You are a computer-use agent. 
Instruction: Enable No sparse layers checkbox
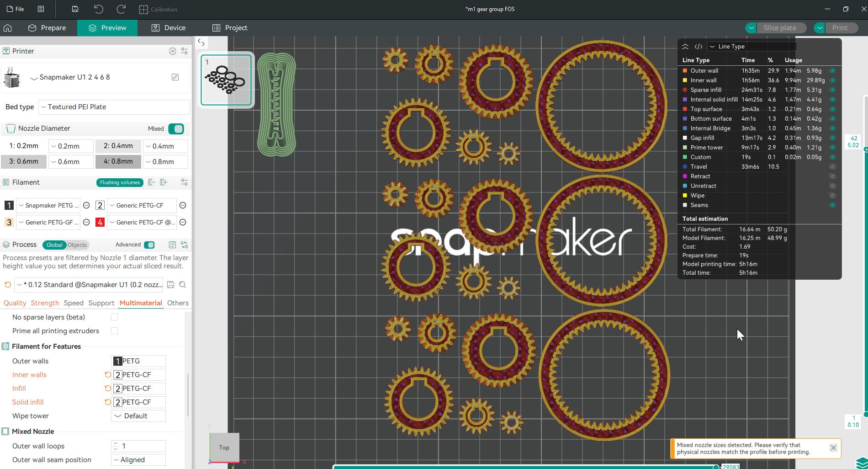tap(115, 317)
